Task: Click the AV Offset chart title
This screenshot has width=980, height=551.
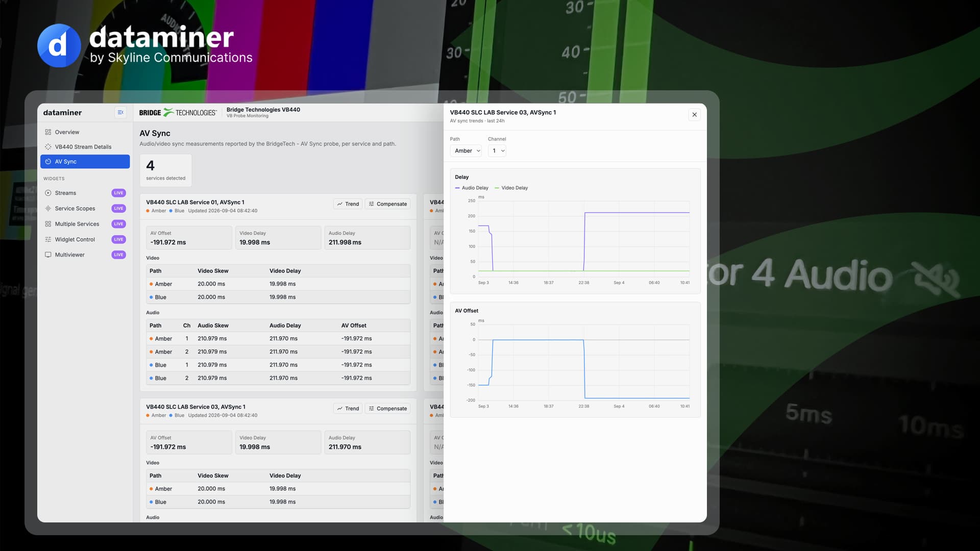Action: [x=467, y=311]
